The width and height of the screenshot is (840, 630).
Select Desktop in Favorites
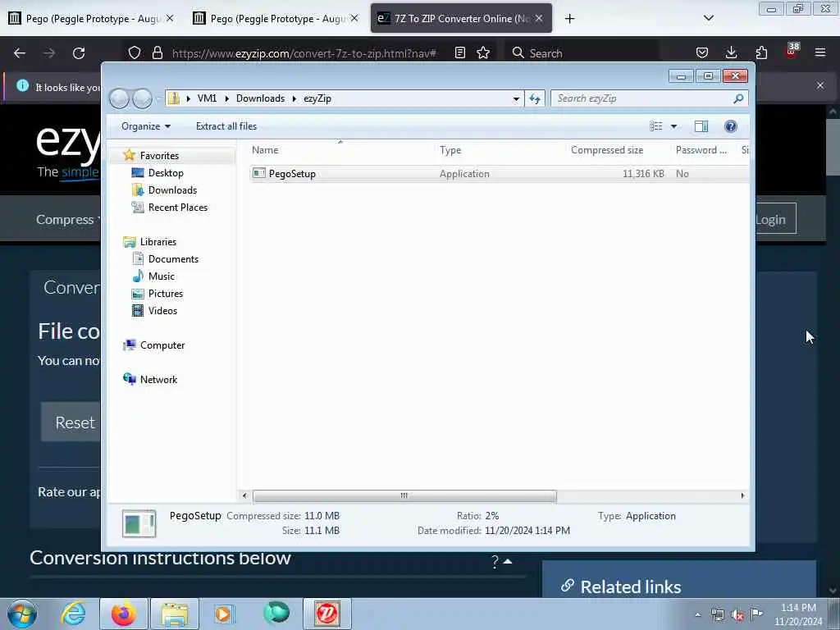[166, 173]
